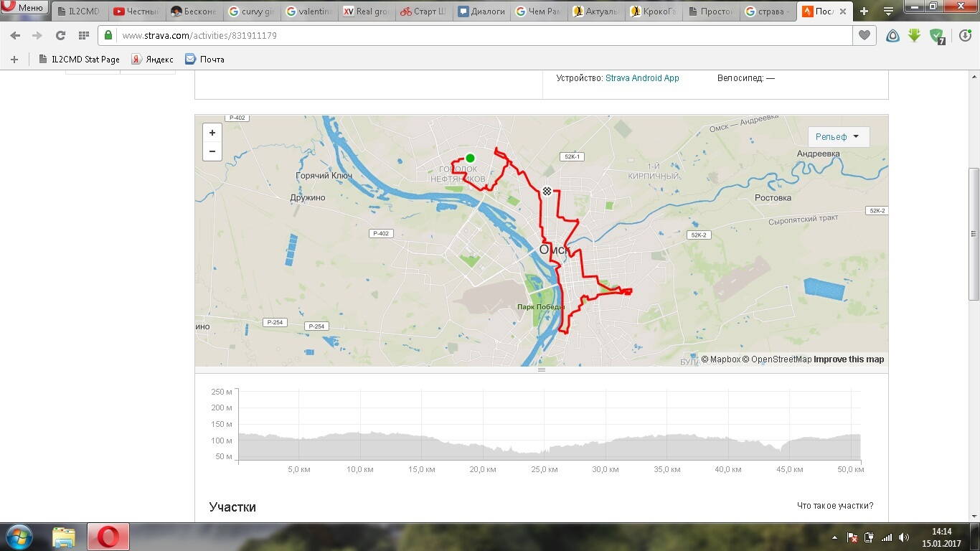
Task: Open the tab list menu button
Action: 888,11
